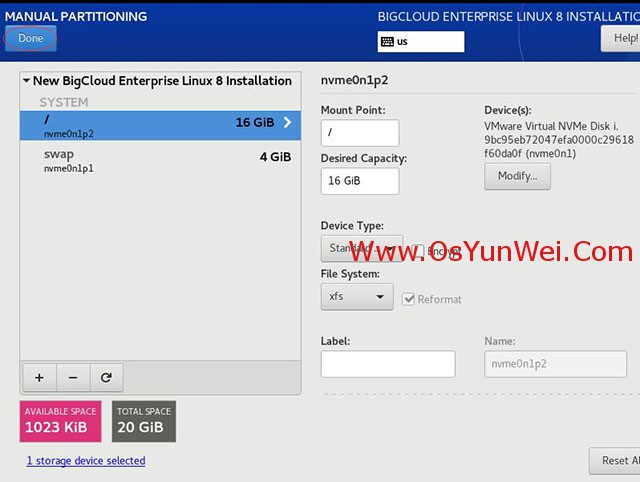Image resolution: width=640 pixels, height=482 pixels.
Task: Click the Name field nvme0n1p2
Action: [556, 364]
